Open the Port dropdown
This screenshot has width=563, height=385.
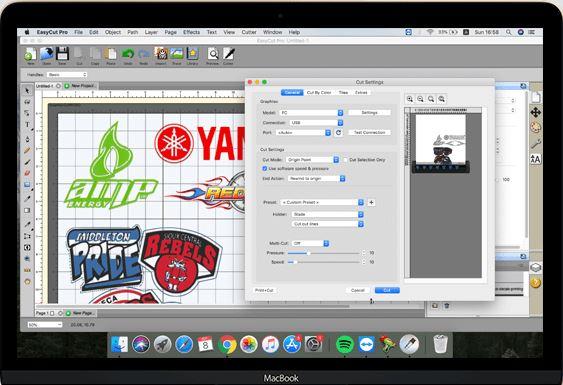303,133
